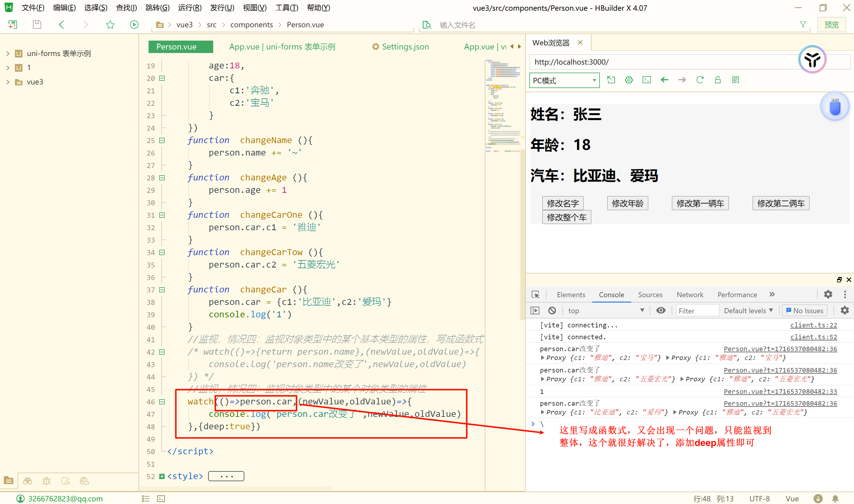Toggle the console sidebar panel icon

pos(535,311)
